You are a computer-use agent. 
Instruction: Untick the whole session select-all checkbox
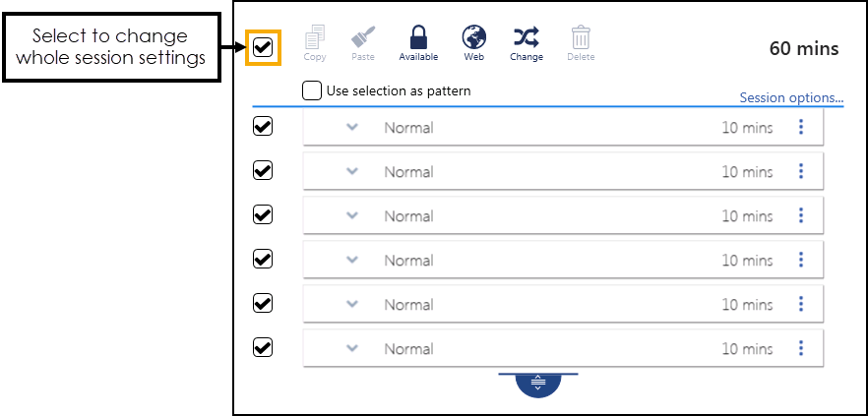(x=263, y=47)
